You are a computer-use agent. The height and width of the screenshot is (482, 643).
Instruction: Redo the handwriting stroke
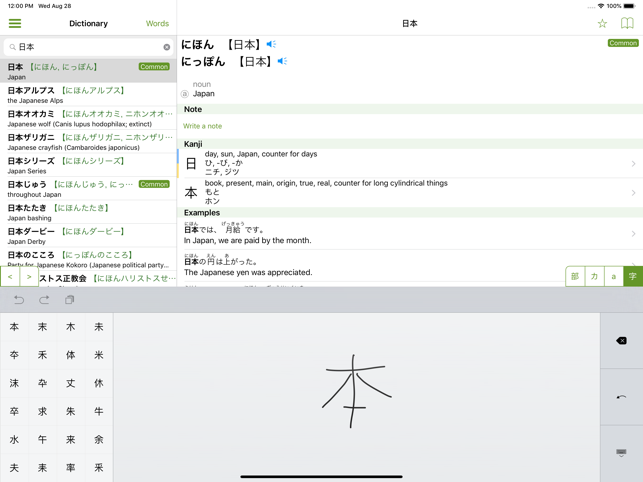tap(44, 300)
